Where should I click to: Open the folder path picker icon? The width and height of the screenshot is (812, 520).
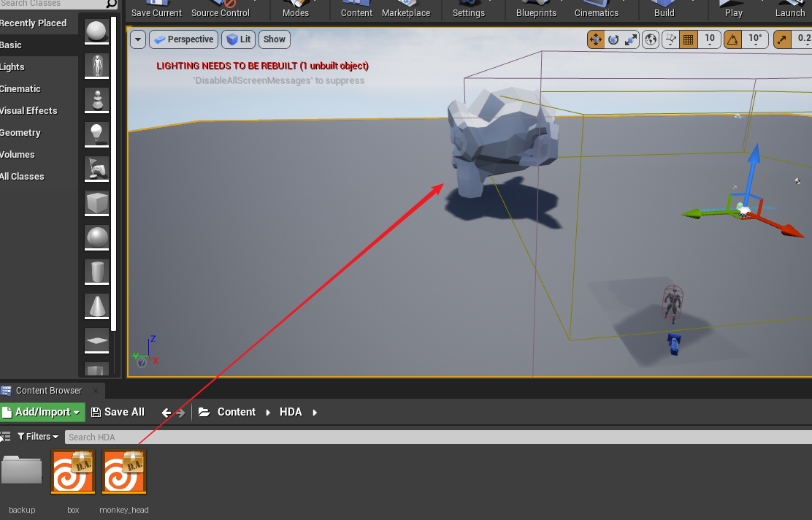[x=204, y=412]
